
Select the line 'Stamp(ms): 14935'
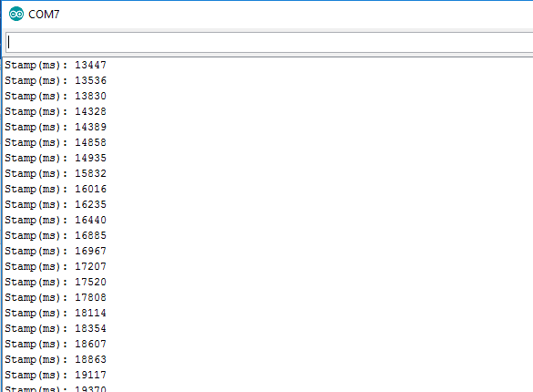click(x=56, y=158)
